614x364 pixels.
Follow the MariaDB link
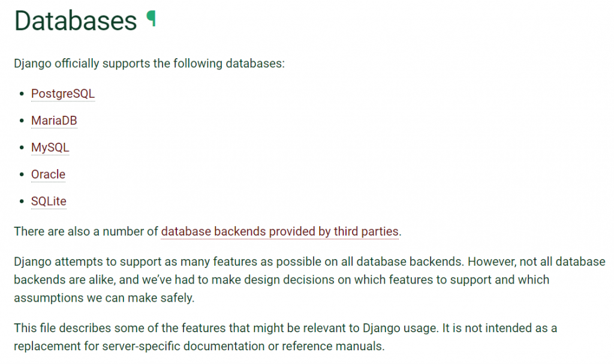pos(54,121)
